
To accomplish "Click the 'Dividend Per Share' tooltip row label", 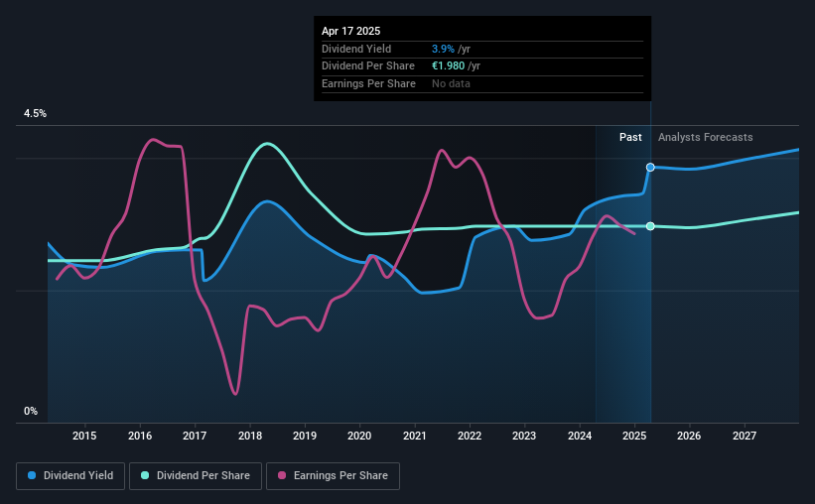I will 368,66.
